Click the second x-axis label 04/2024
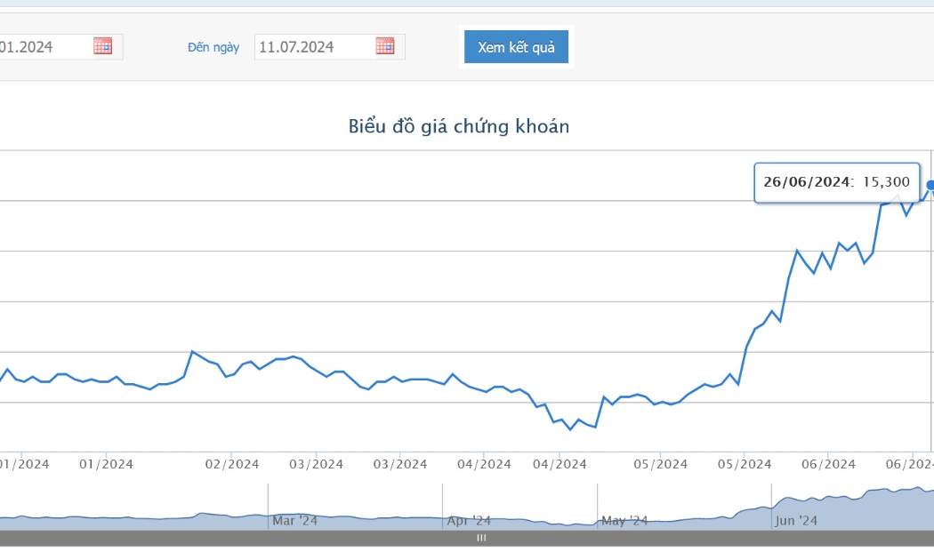This screenshot has height=560, width=934. click(560, 464)
